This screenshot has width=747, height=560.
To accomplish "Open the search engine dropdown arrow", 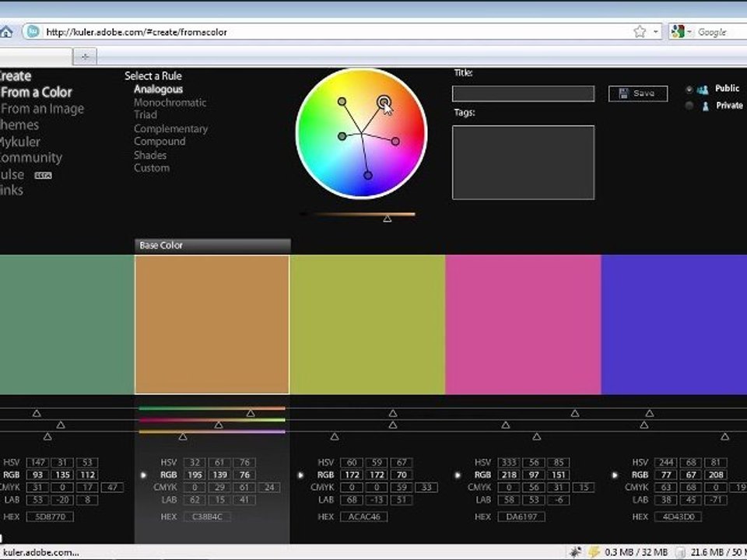I will (x=689, y=32).
